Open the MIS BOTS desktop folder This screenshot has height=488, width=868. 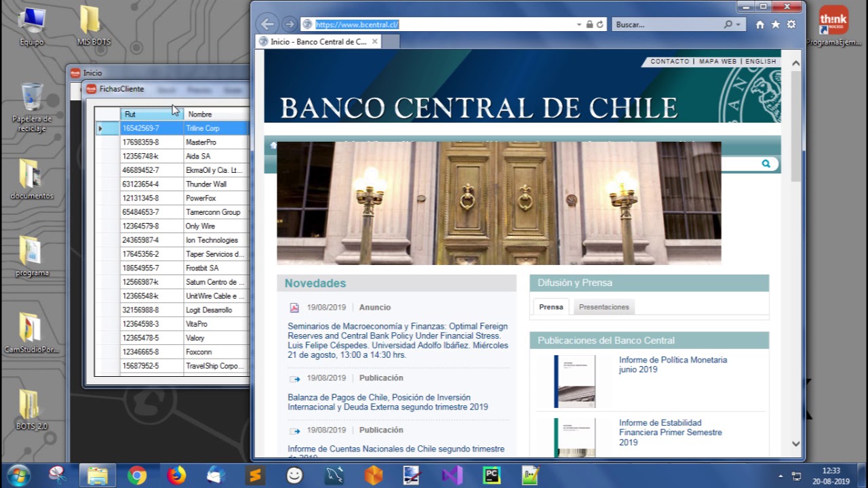(x=93, y=26)
